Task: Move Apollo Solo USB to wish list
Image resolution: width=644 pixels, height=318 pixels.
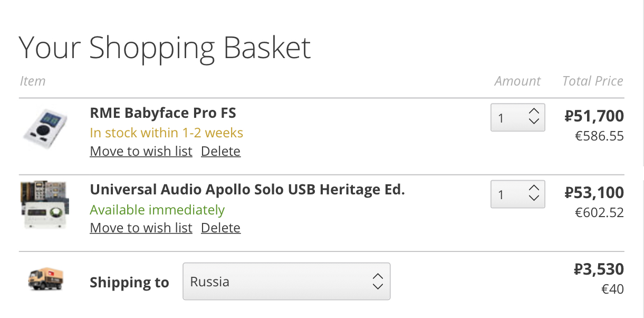Action: pyautogui.click(x=141, y=228)
